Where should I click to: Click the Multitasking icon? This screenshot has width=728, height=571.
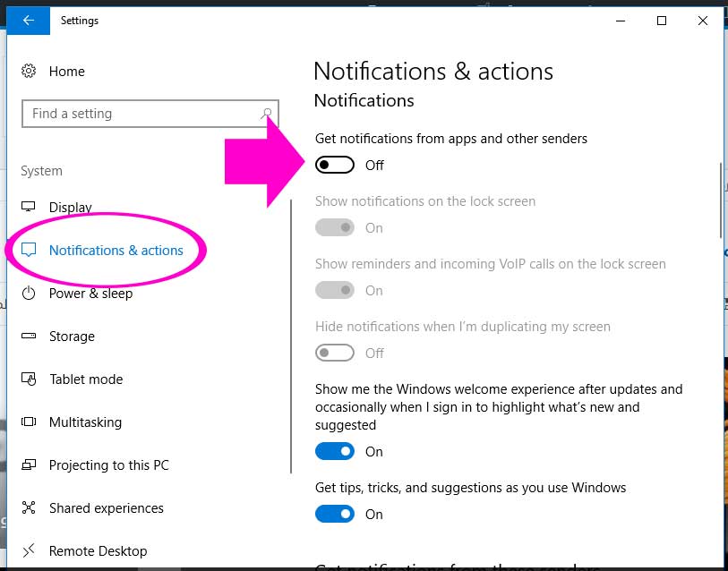point(29,422)
